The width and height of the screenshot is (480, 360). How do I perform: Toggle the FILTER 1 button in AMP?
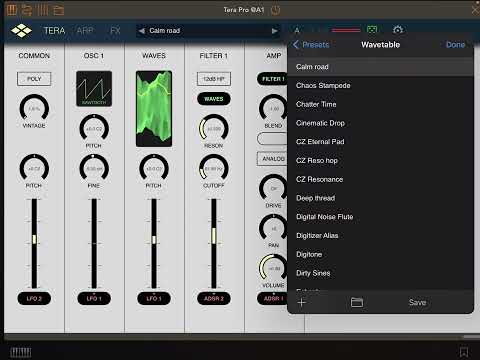pyautogui.click(x=272, y=79)
